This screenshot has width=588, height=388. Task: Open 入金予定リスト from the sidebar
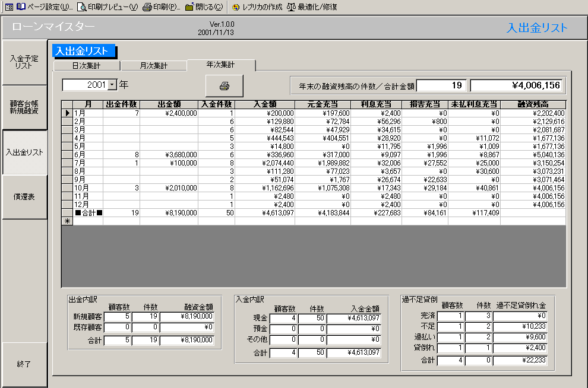[x=24, y=62]
